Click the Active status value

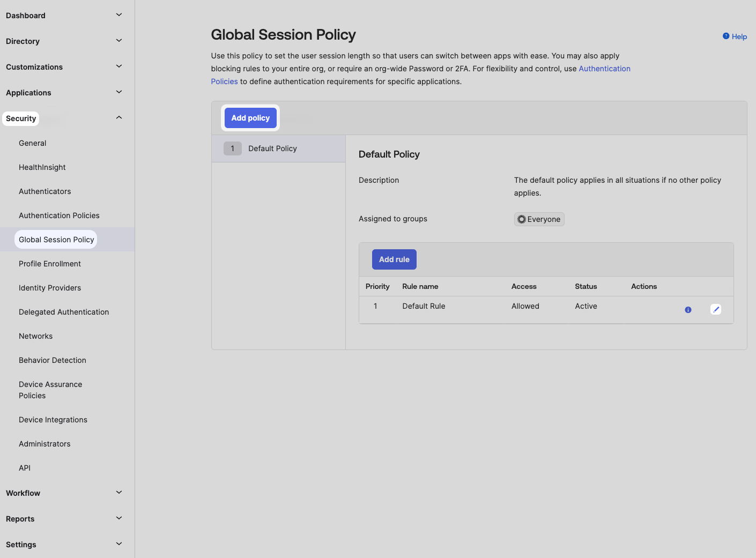(586, 306)
